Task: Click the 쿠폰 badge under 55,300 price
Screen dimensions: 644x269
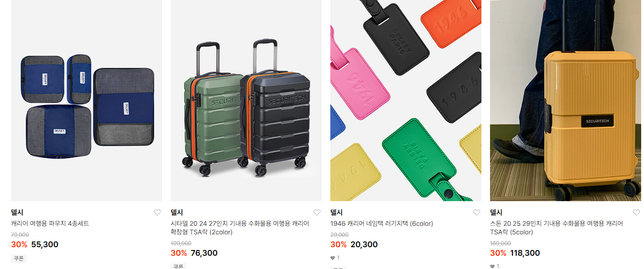Action: click(19, 259)
